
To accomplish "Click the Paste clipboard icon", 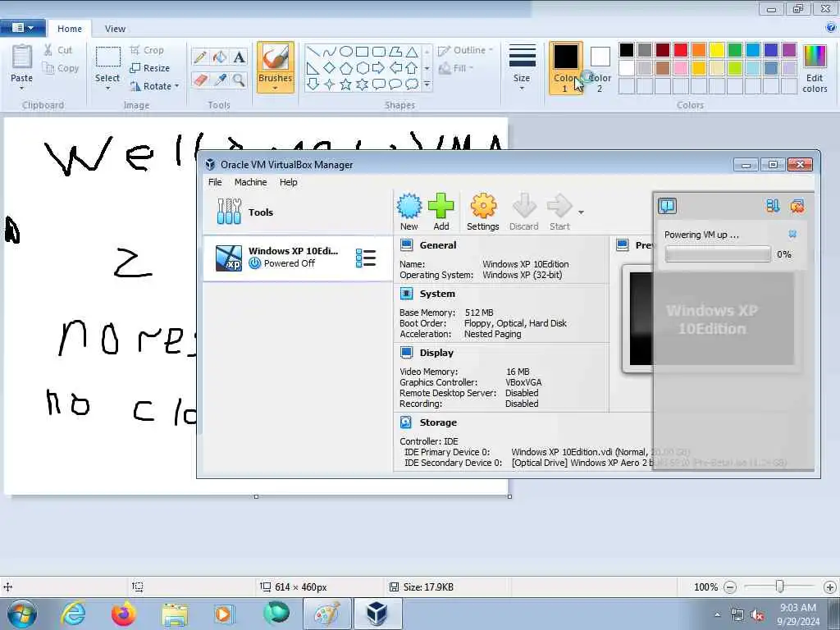I will pyautogui.click(x=22, y=57).
